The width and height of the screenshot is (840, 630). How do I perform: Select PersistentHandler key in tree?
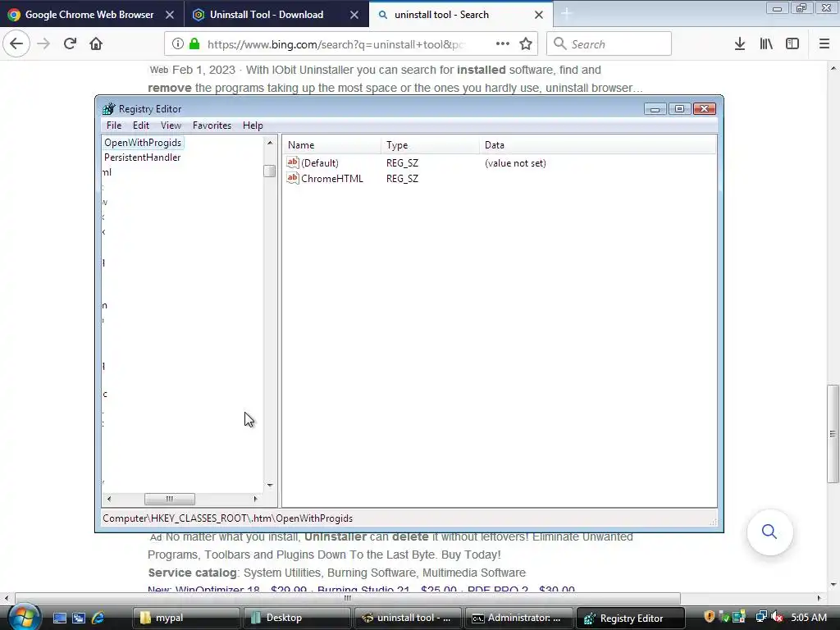(x=142, y=157)
